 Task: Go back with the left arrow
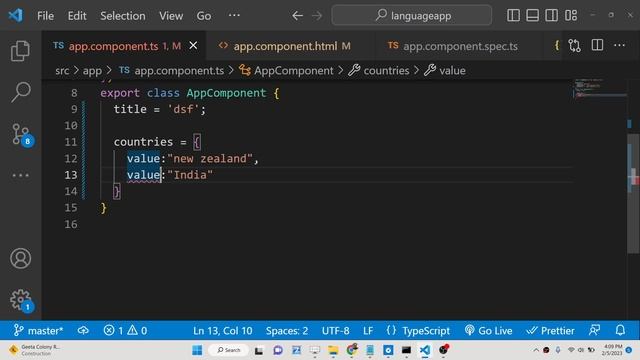(297, 16)
